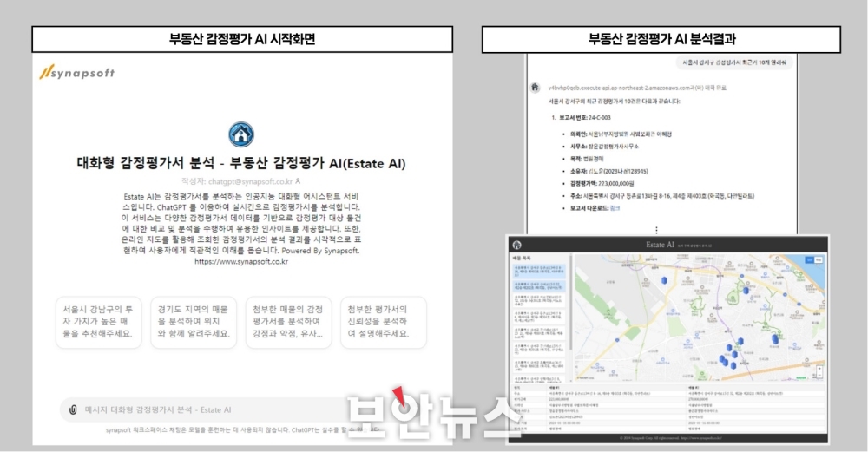Open the chatgpt@synapsoft.co.kr author link

click(x=250, y=181)
